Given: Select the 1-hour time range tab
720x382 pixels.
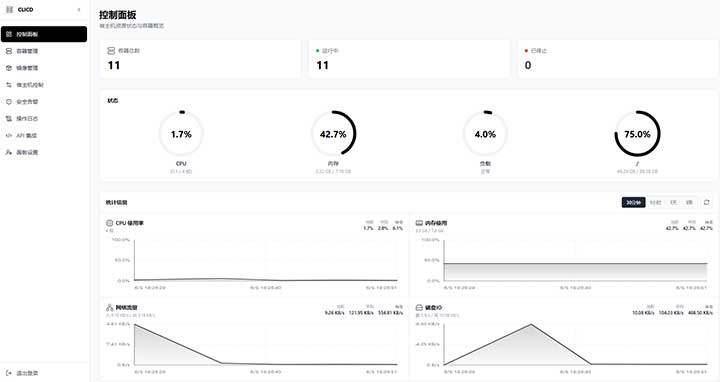Looking at the screenshot, I should (x=655, y=202).
